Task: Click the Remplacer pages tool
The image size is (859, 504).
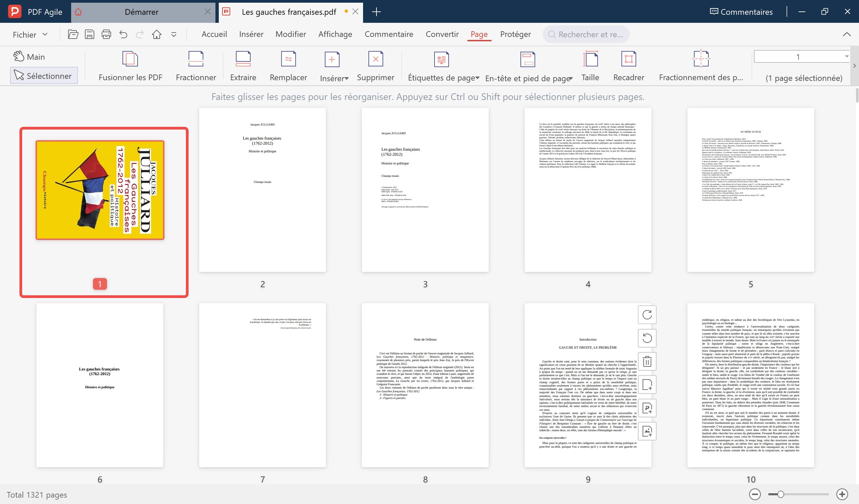Action: (288, 66)
